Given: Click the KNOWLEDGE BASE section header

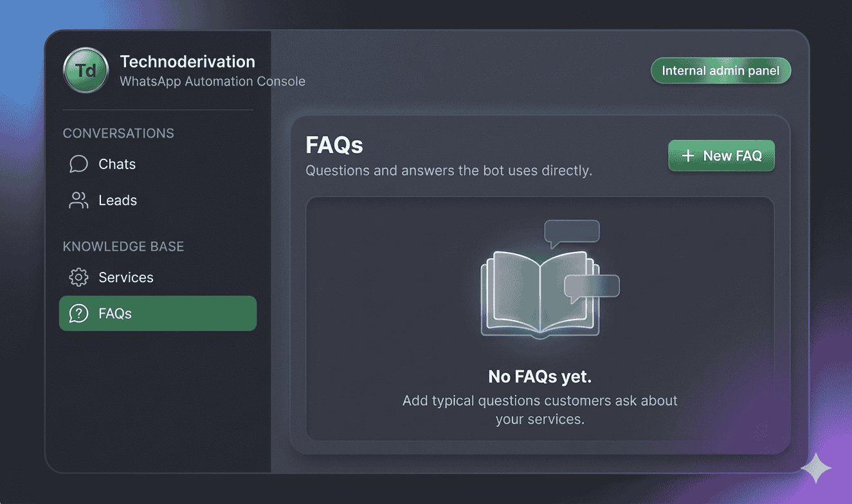Looking at the screenshot, I should click(123, 246).
